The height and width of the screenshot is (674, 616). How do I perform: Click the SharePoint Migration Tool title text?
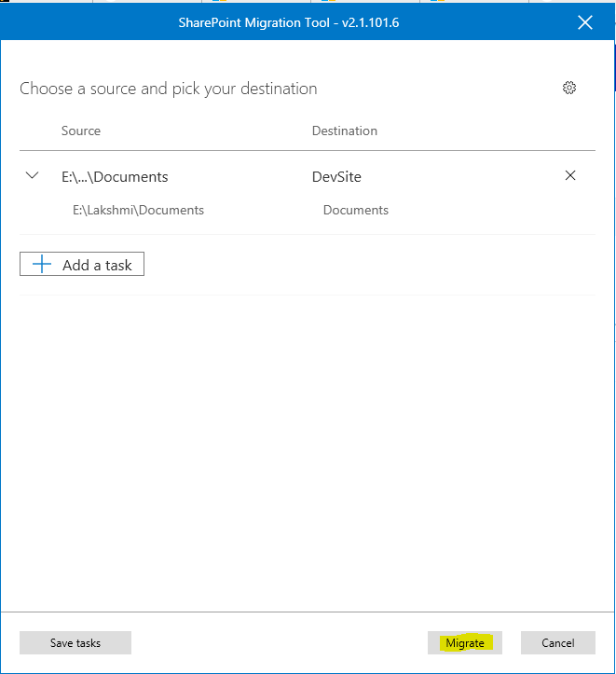tap(289, 22)
